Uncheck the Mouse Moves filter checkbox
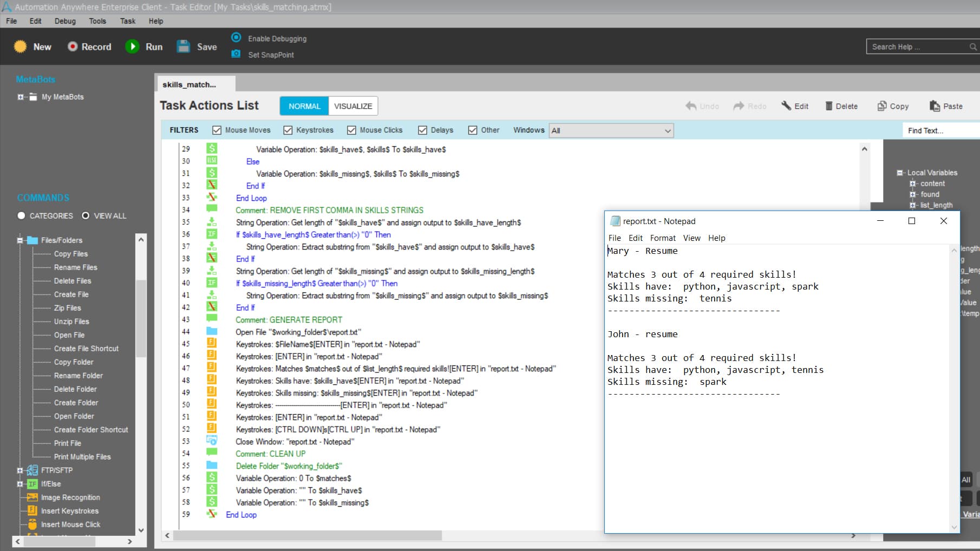Screen dimensions: 980x551 tap(217, 130)
